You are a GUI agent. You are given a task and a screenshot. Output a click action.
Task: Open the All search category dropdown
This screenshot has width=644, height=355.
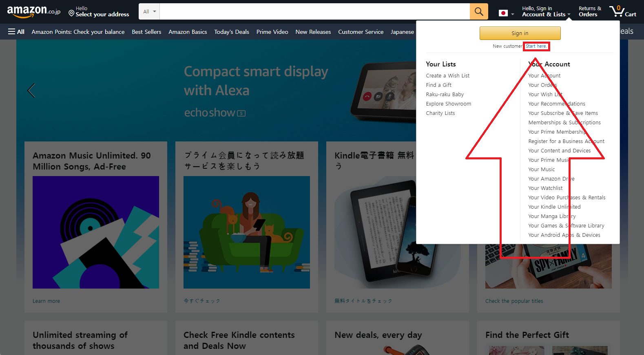[x=149, y=11]
